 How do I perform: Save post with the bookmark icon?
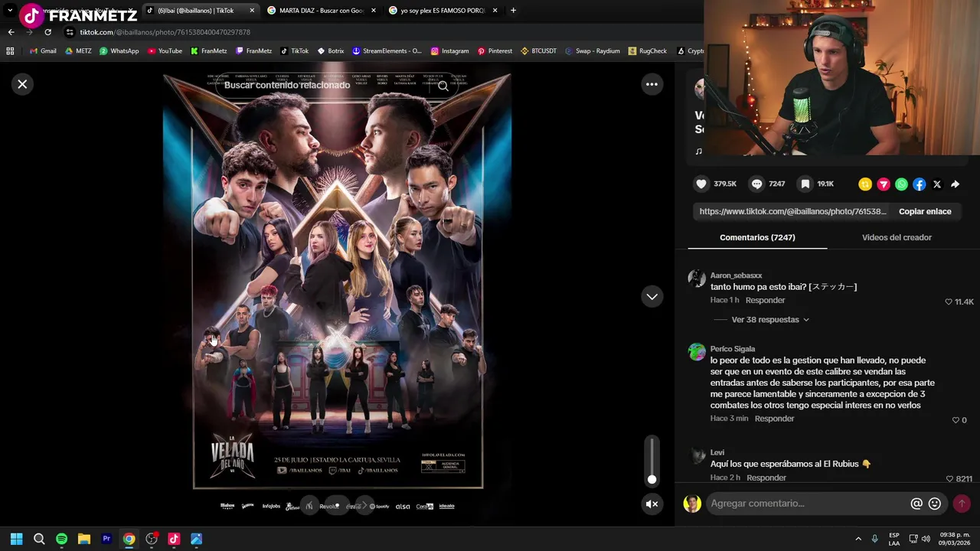point(805,184)
